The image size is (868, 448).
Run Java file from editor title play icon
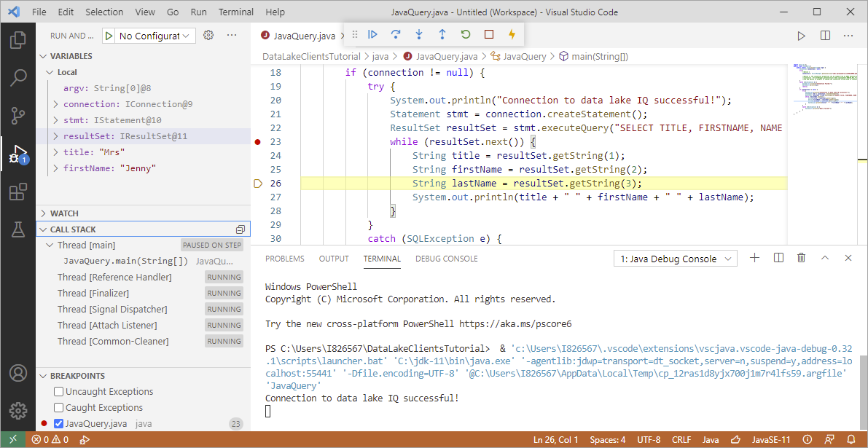point(801,36)
